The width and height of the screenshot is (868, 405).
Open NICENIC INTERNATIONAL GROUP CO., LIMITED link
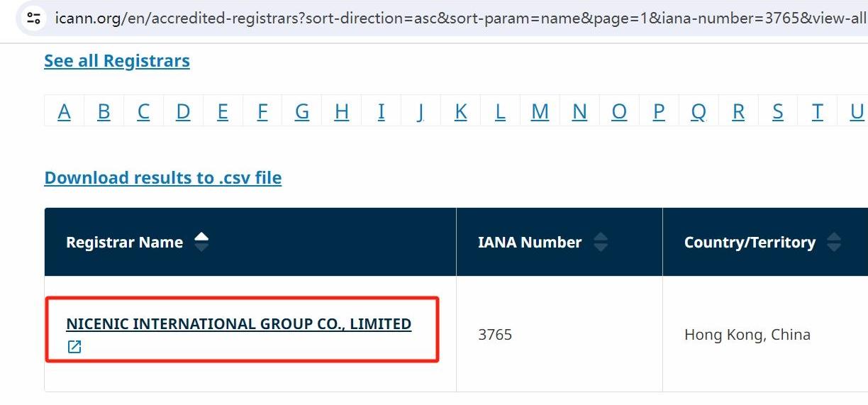(238, 324)
